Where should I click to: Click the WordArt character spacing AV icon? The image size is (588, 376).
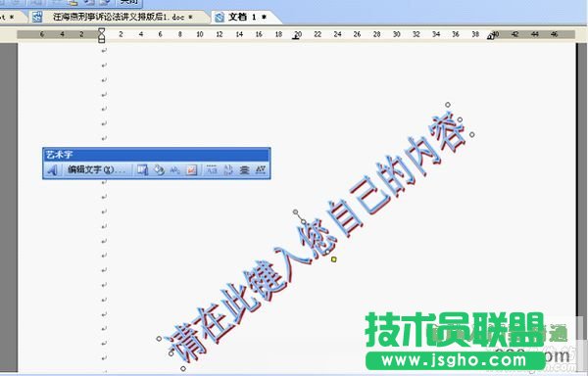pyautogui.click(x=261, y=170)
